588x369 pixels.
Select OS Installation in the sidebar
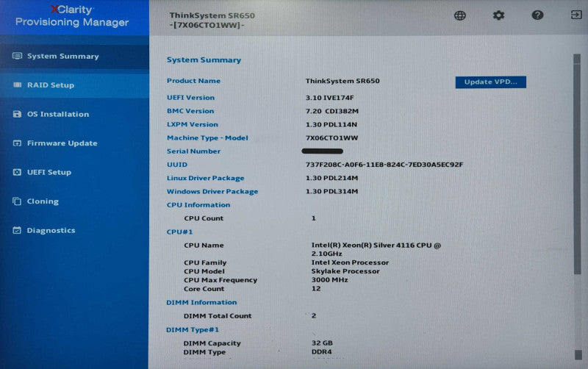tap(74, 114)
